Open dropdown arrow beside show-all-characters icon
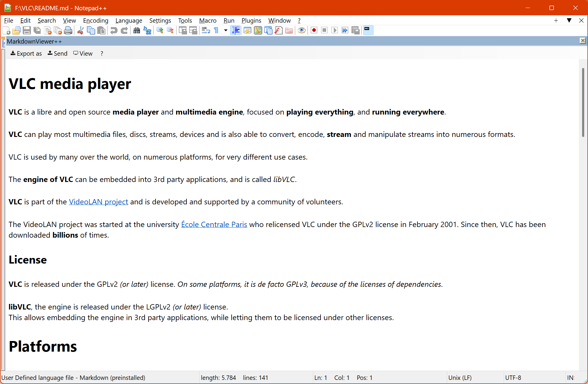The height and width of the screenshot is (384, 588). 226,30
